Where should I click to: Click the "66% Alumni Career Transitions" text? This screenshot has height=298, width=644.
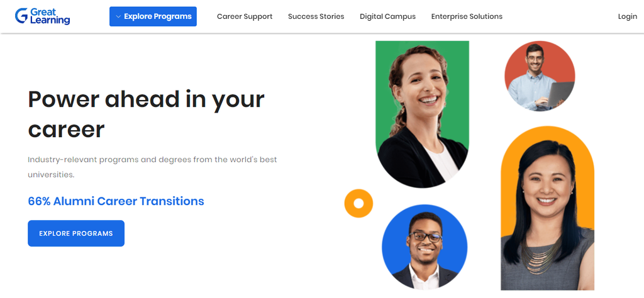click(116, 201)
